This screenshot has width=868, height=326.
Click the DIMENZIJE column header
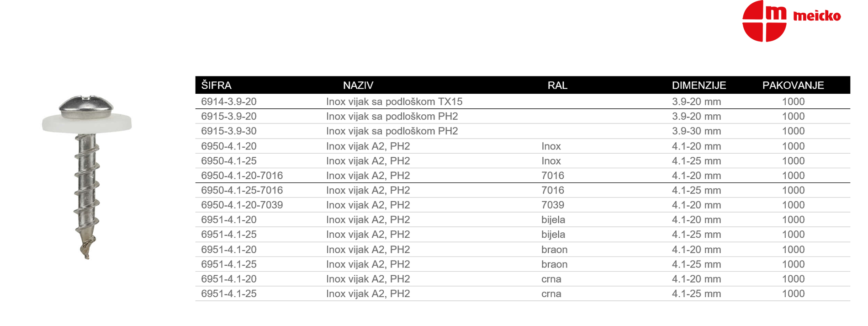point(699,86)
